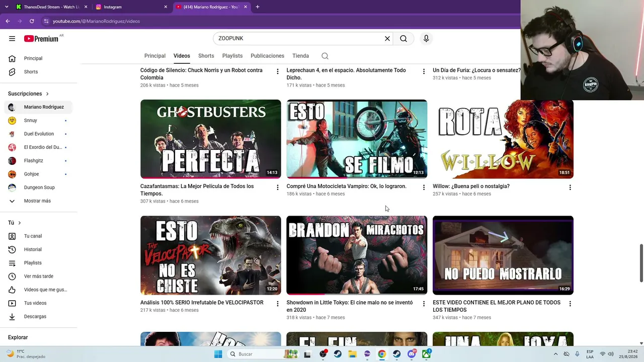Open Descargas in the sidebar
644x362 pixels.
(x=38, y=316)
